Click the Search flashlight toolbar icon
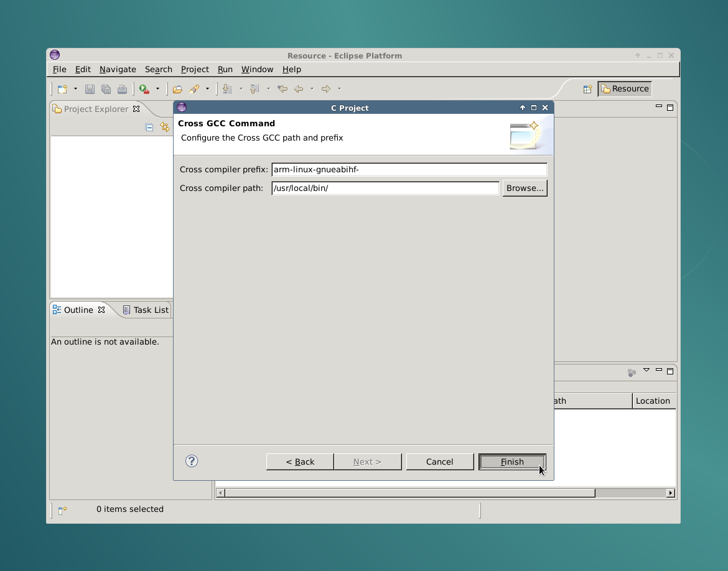This screenshot has width=728, height=571. tap(194, 89)
